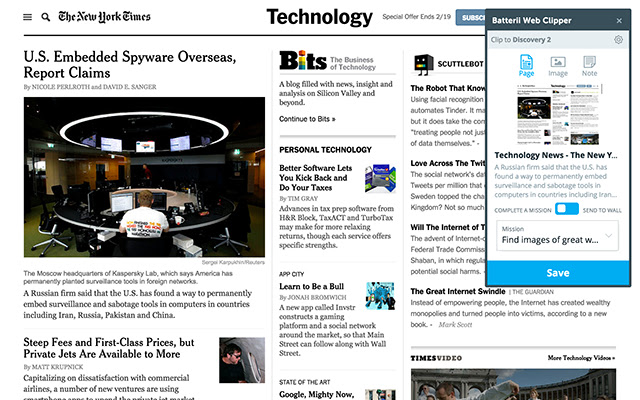Close the Batterii Web Clipper panel
The width and height of the screenshot is (640, 400).
619,20
